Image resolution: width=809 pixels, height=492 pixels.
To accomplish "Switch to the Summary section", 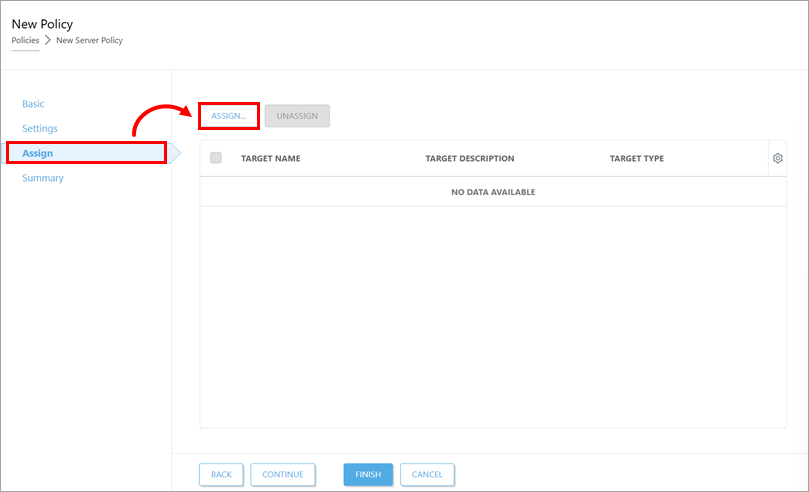I will (43, 178).
